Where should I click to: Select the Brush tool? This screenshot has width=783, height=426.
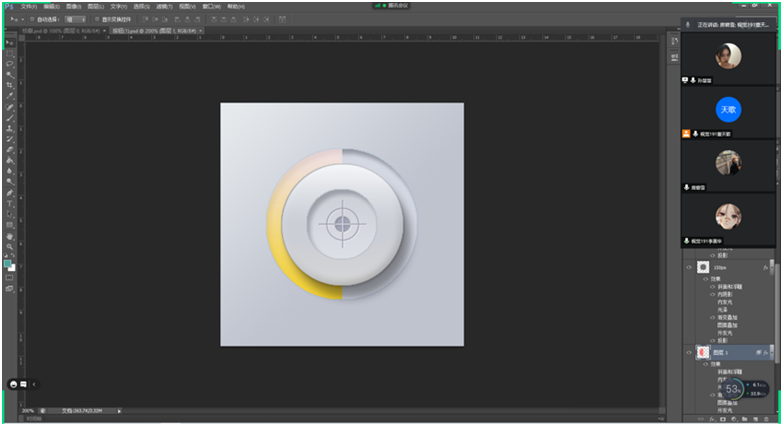coord(10,117)
